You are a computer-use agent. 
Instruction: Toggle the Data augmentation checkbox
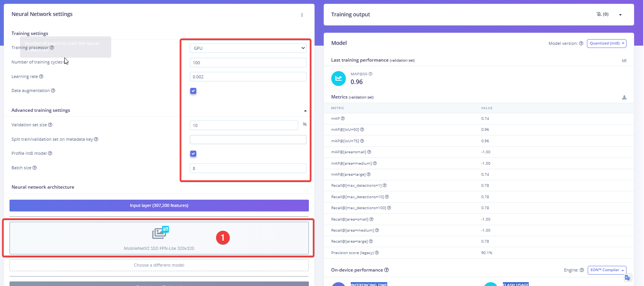(x=193, y=91)
